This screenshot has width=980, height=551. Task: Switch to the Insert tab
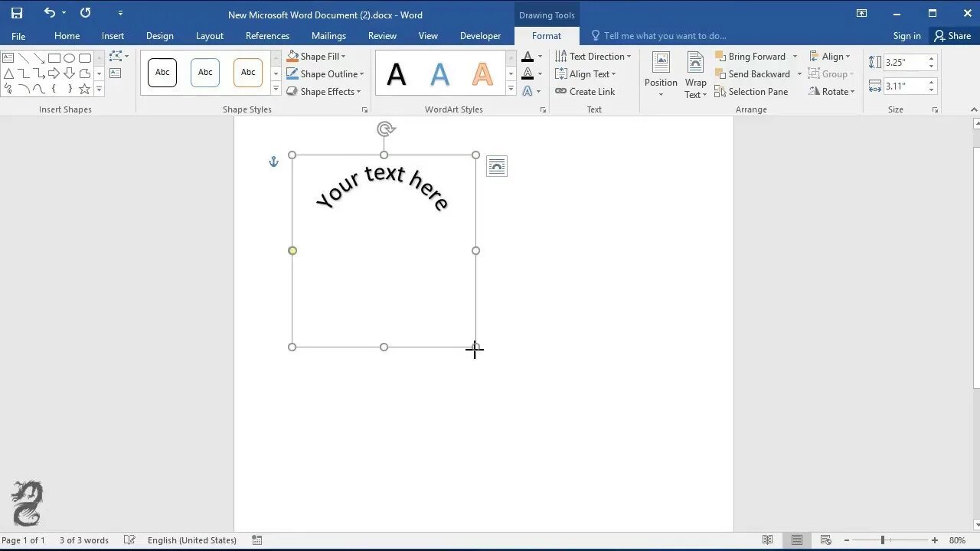[x=113, y=36]
